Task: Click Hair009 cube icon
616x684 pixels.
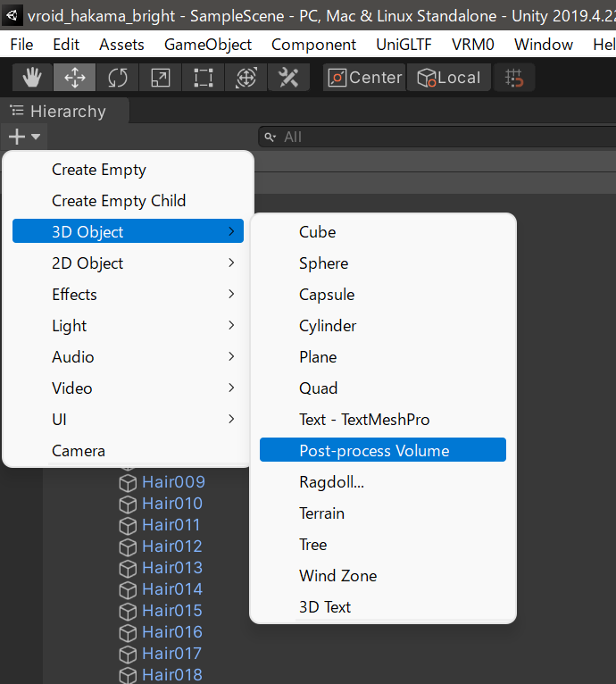Action: coord(128,482)
